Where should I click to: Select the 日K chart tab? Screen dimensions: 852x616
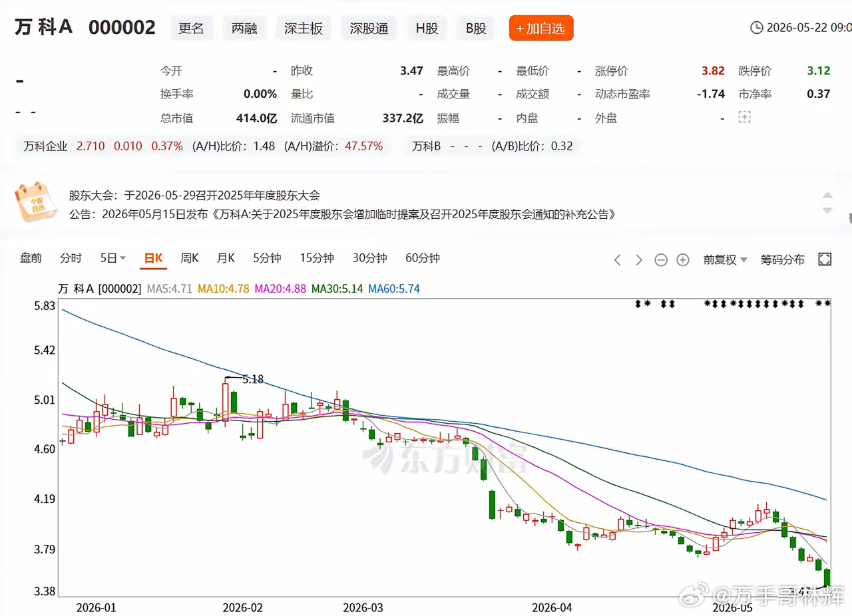click(154, 258)
